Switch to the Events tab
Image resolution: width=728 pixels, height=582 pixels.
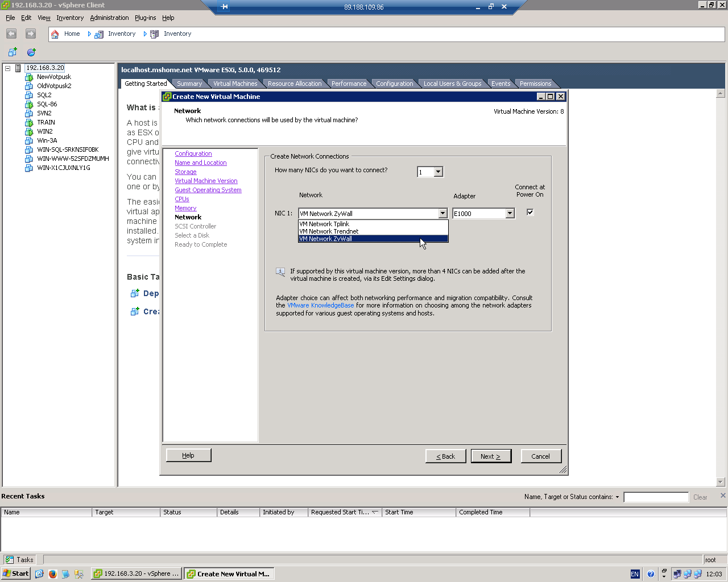pyautogui.click(x=501, y=84)
